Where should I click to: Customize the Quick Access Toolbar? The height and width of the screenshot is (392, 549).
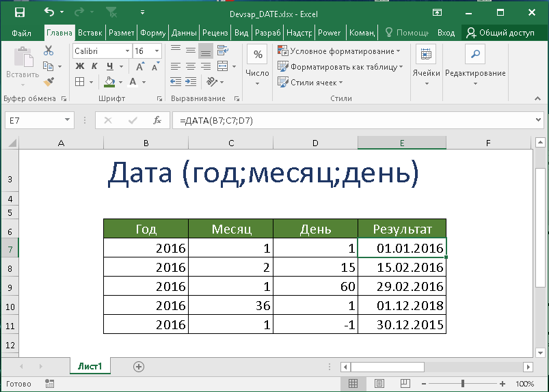point(142,12)
